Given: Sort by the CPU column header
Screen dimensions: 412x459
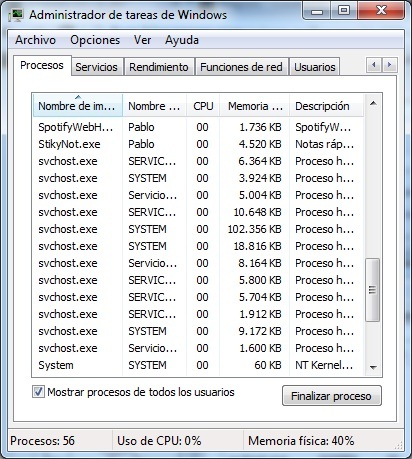Looking at the screenshot, I should point(203,106).
